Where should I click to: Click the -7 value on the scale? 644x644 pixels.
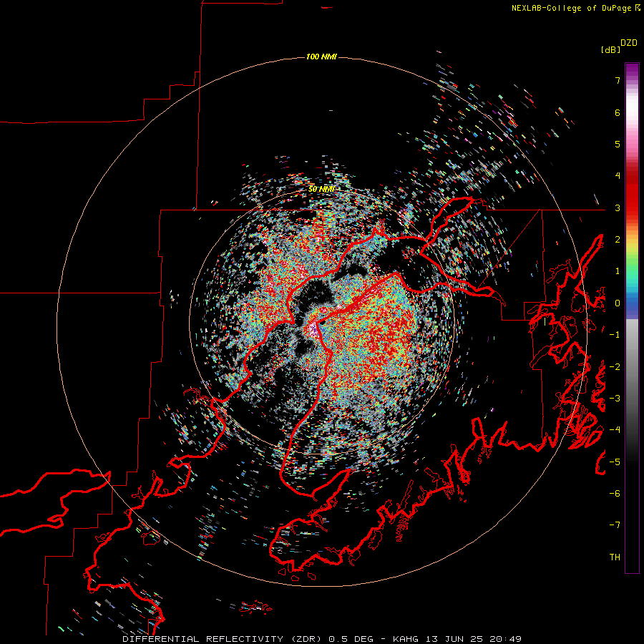(x=615, y=525)
